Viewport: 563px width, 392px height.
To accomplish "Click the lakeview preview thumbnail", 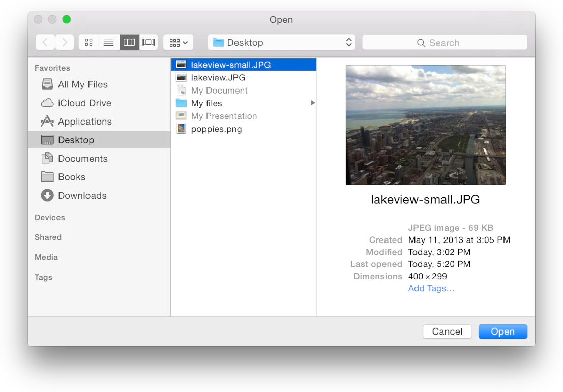I will point(426,125).
